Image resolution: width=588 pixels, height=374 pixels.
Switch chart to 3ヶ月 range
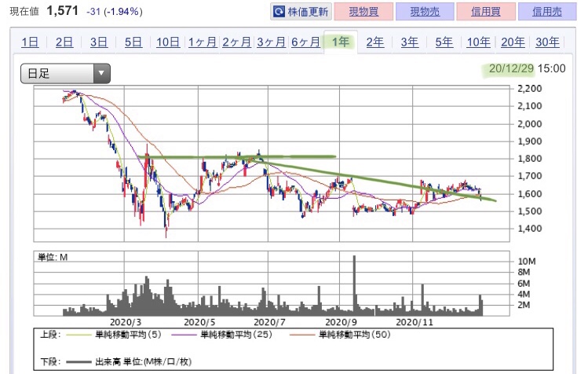point(271,42)
